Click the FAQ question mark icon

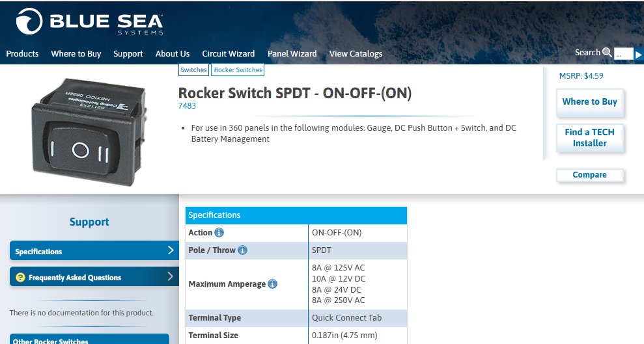point(20,278)
